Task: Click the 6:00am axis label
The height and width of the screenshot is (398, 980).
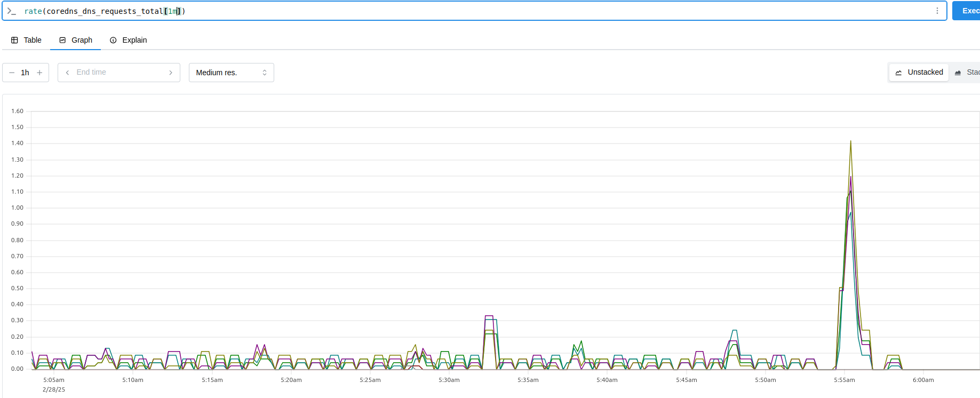Action: coord(923,380)
